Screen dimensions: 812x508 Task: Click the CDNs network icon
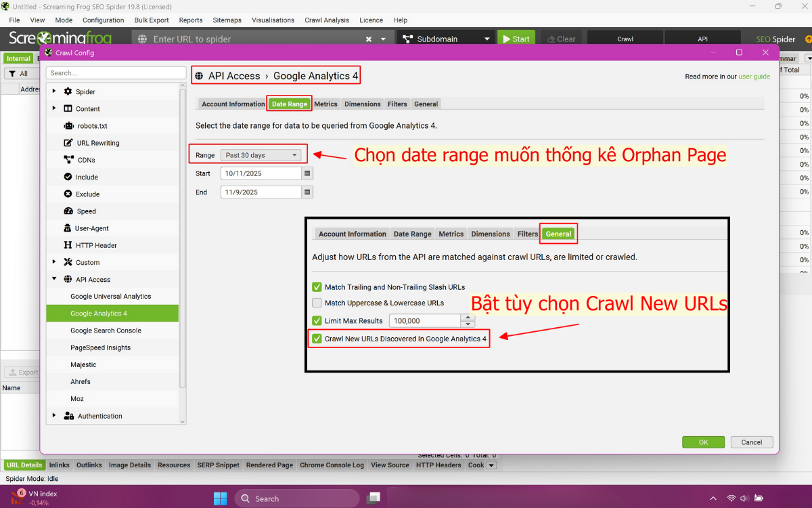[68, 160]
